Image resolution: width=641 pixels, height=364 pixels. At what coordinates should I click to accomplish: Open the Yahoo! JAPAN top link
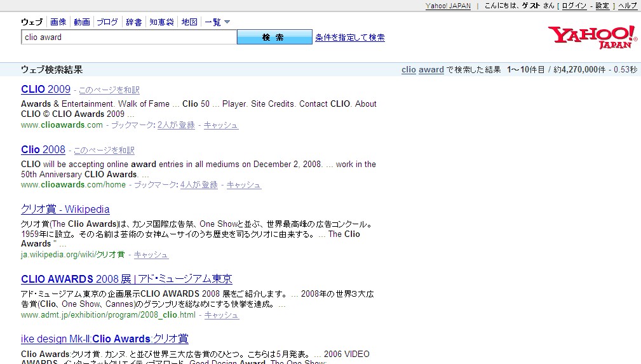coord(448,6)
